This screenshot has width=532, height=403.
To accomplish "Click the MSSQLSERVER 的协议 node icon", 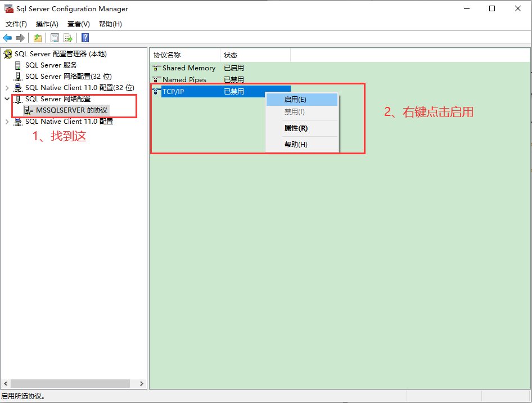I will [x=29, y=110].
